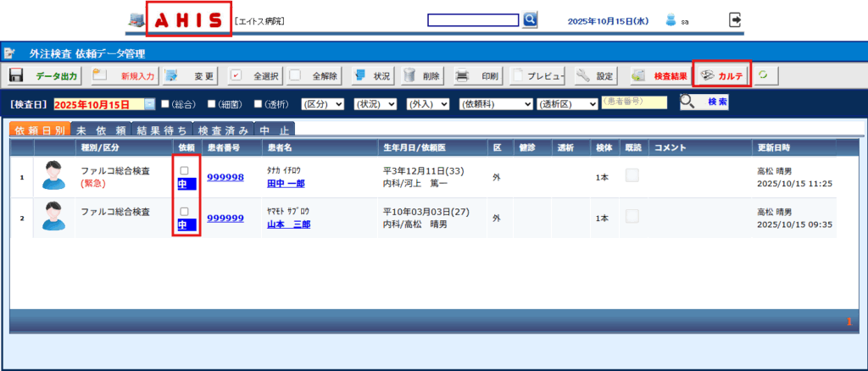
Task: Click the magnifier icon beside top search box
Action: pos(530,19)
